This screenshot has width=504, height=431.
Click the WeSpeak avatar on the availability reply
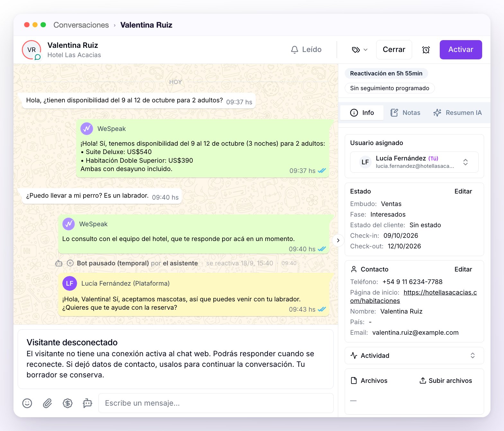[x=87, y=129]
